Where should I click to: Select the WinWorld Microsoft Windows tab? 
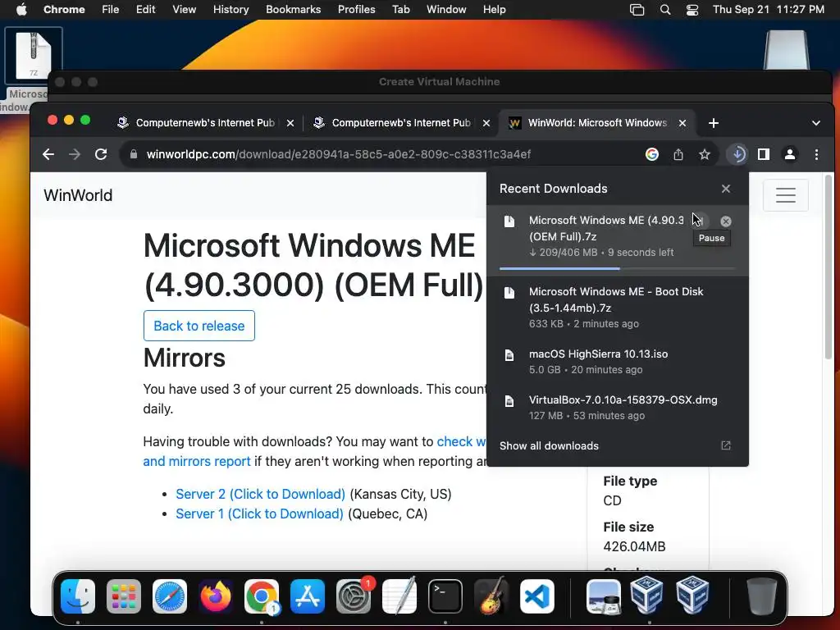click(597, 123)
